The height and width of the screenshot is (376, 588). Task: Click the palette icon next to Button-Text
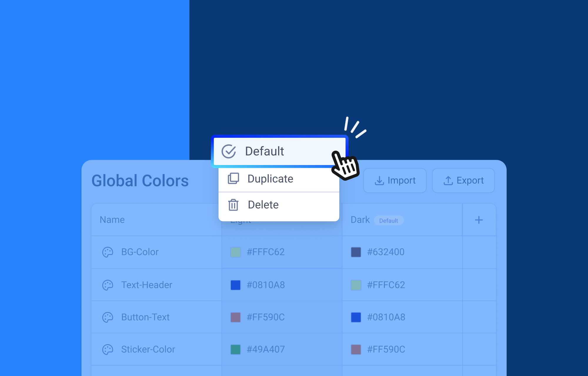click(108, 317)
